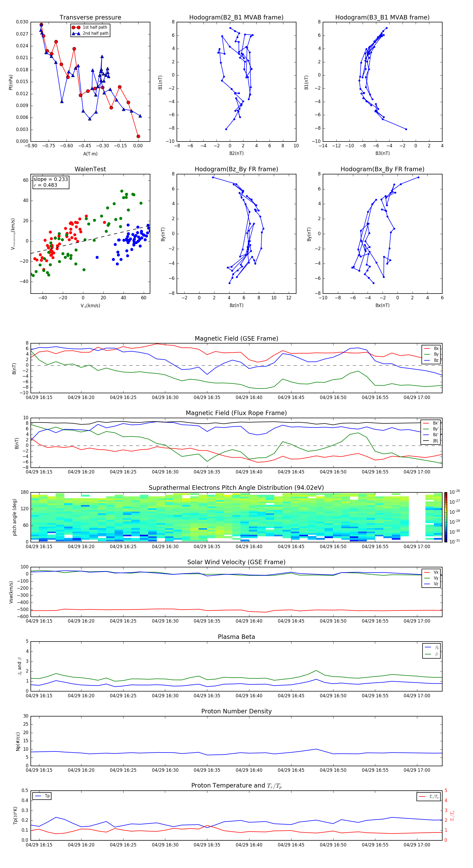Viewport: 473px width, 868px height.
Task: Click the 'Hodogram(B2_B1 MVAB frame)' title
Action: pyautogui.click(x=236, y=18)
